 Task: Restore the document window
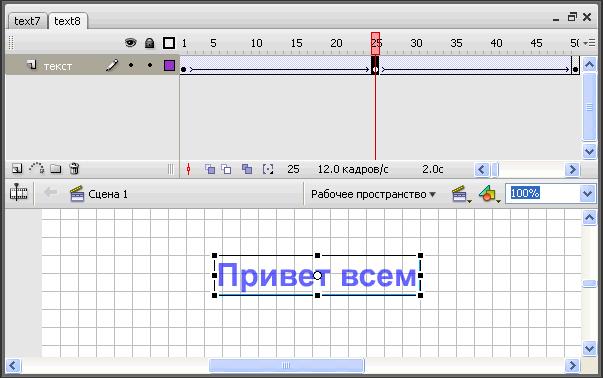pos(572,17)
